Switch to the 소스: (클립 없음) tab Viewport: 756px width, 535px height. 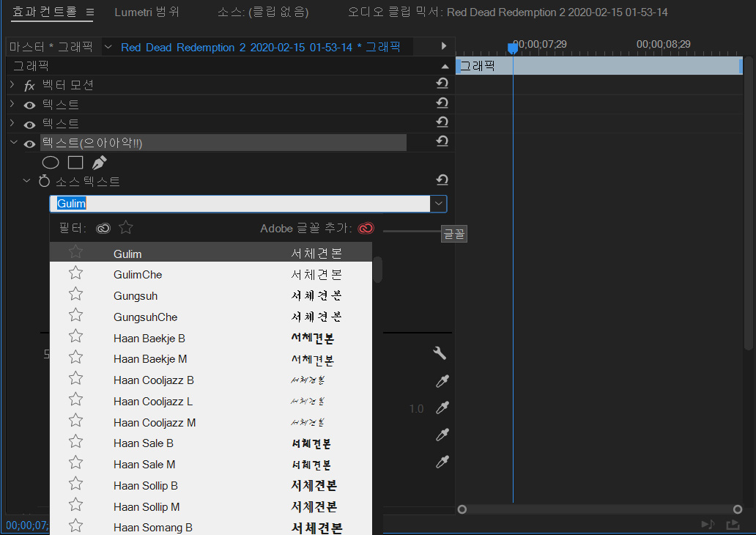click(263, 12)
